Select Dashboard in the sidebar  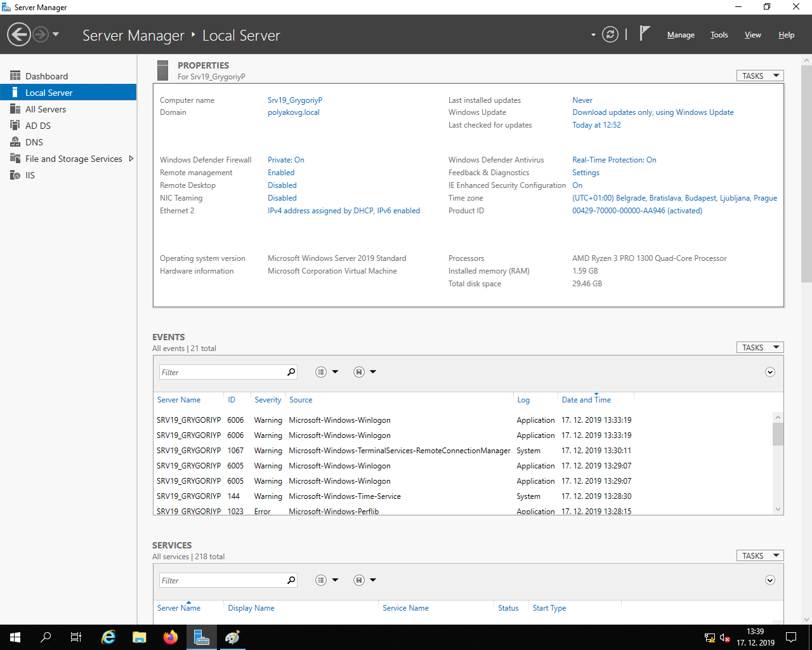click(x=68, y=76)
